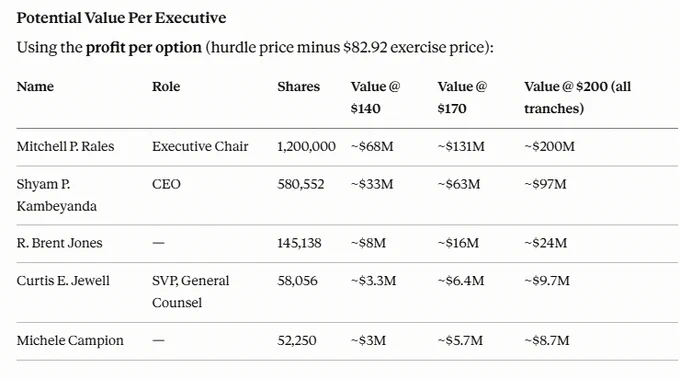This screenshot has width=680, height=379.
Task: Click the 580,552 shares value
Action: (x=301, y=184)
